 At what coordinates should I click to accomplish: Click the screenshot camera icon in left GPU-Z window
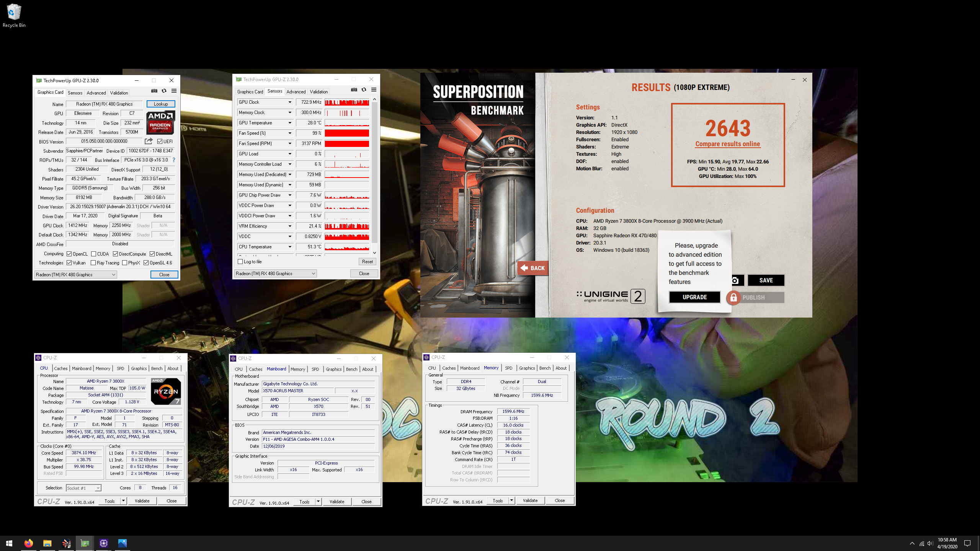[x=154, y=91]
